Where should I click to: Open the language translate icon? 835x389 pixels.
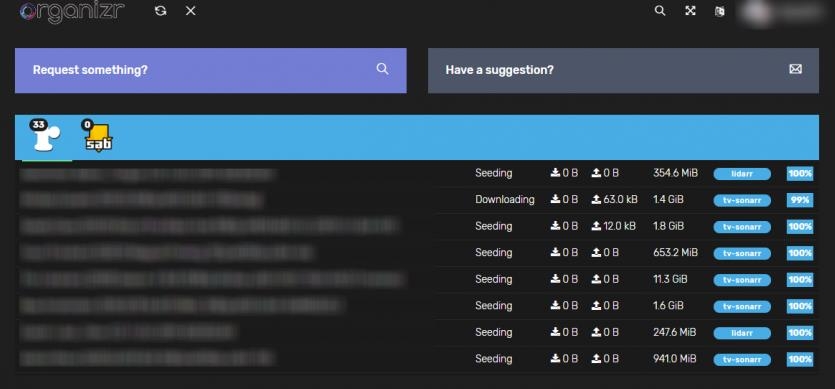tap(719, 11)
